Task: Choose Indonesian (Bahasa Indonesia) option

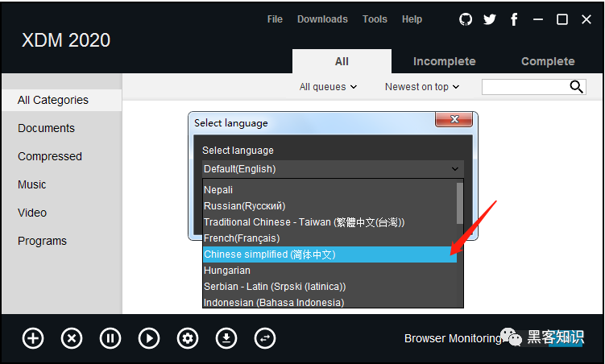Action: point(330,302)
